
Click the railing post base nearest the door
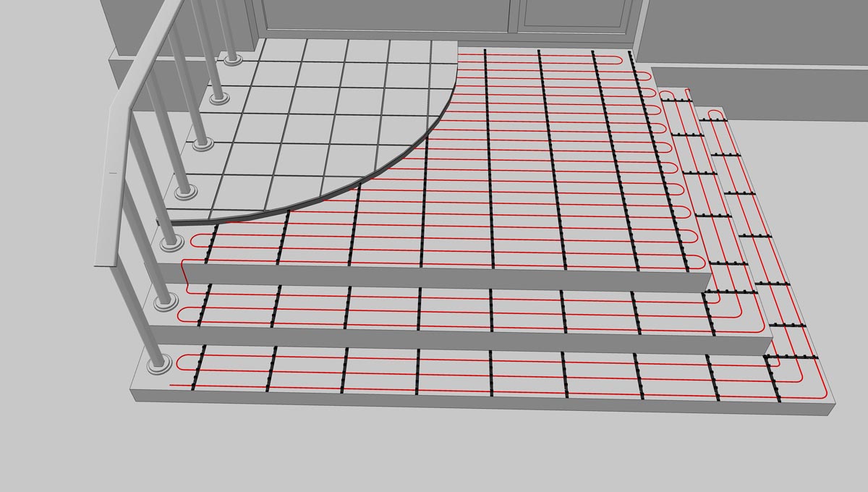[233, 59]
